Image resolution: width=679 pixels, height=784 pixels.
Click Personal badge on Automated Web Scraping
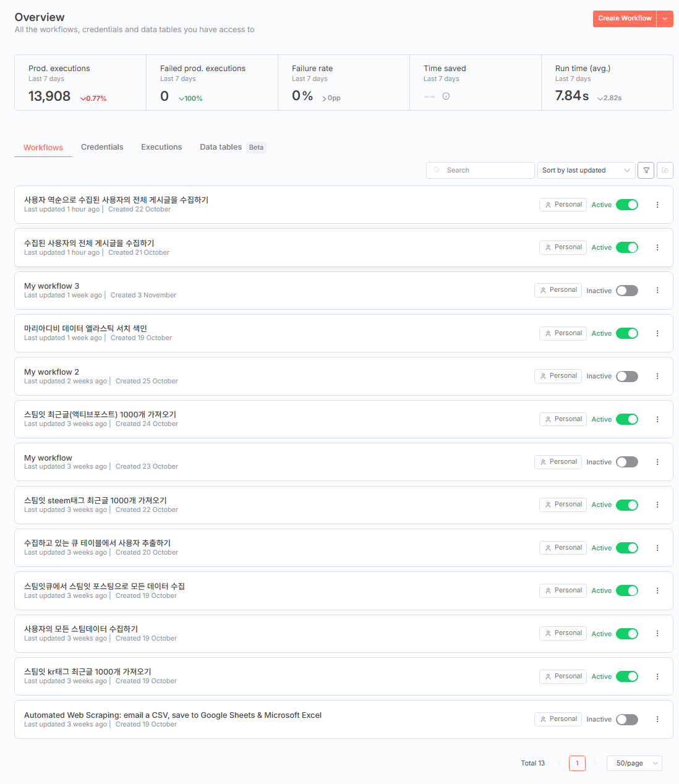(558, 719)
